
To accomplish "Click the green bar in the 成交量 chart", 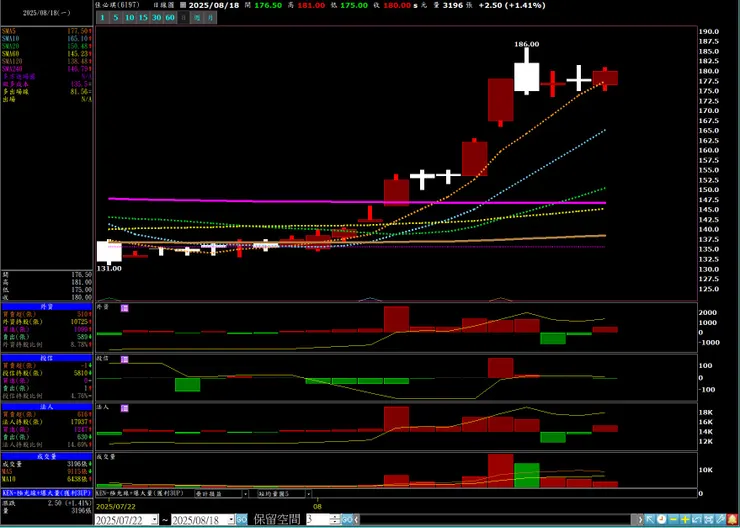I will tap(527, 475).
